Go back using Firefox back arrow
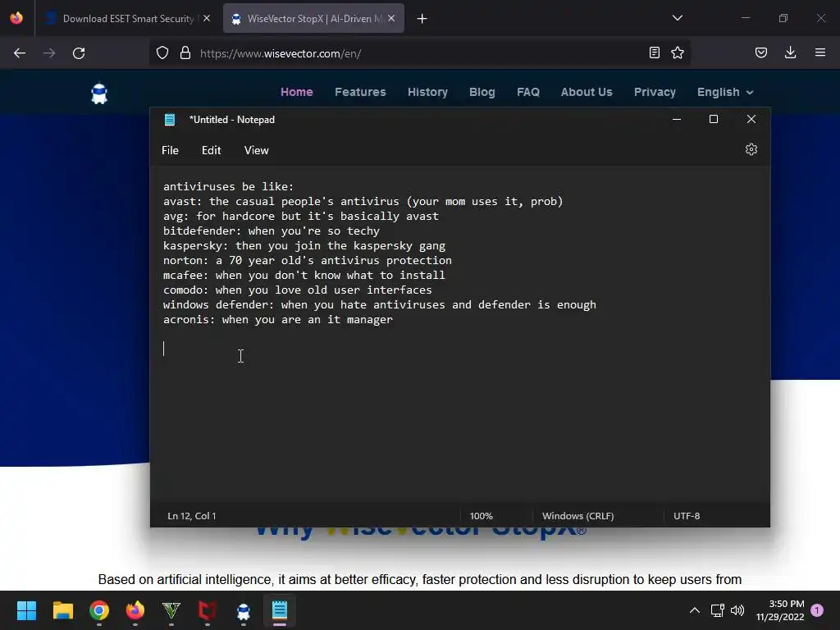 pyautogui.click(x=20, y=53)
